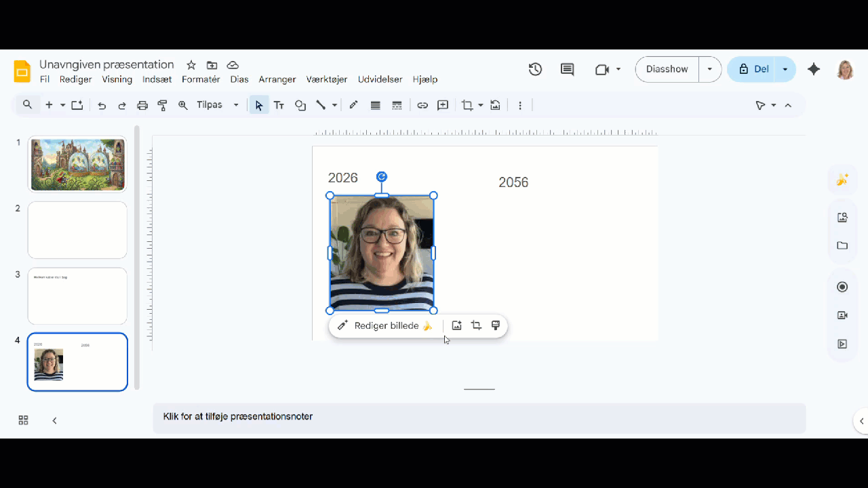This screenshot has height=488, width=868.
Task: Select slide 1 thumbnail with castle
Action: pos(77,164)
